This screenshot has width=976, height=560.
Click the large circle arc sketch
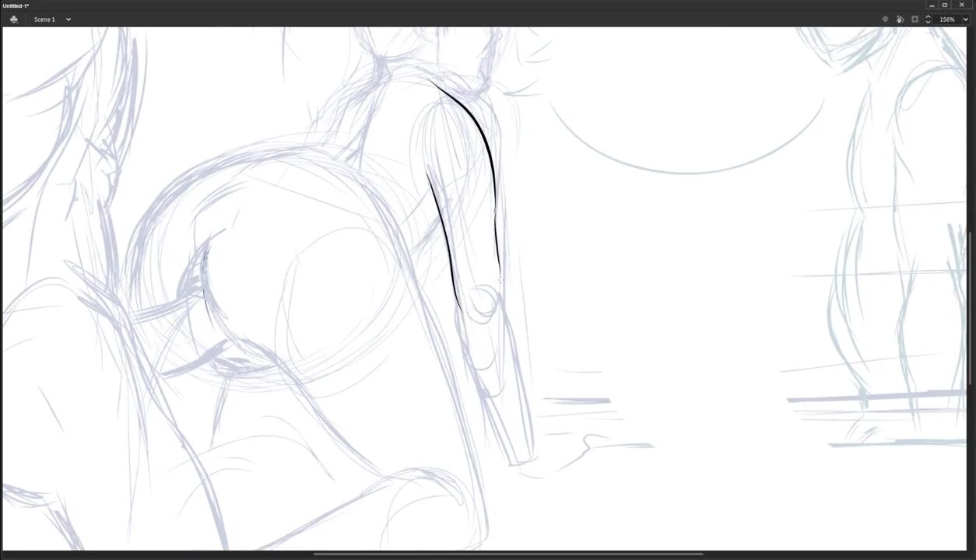pos(685,172)
